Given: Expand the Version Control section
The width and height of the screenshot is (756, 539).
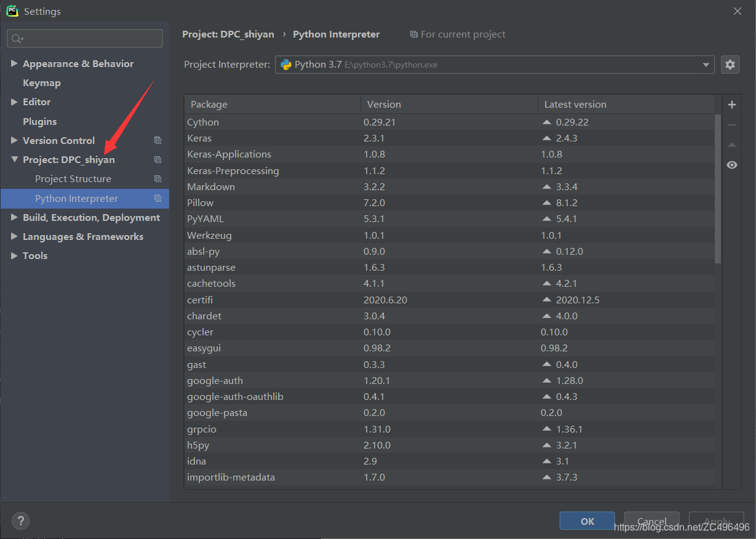Looking at the screenshot, I should (x=14, y=140).
